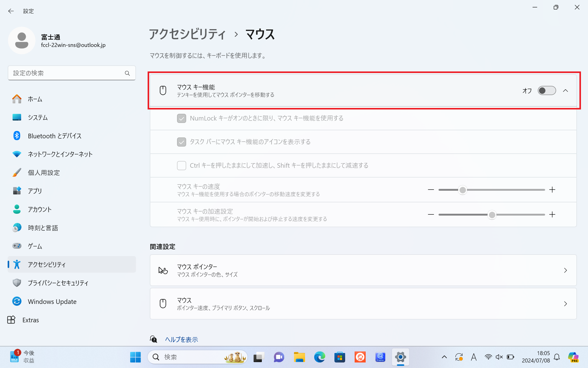The image size is (588, 368).
Task: Collapse the マウス キー機能 section
Action: (566, 90)
